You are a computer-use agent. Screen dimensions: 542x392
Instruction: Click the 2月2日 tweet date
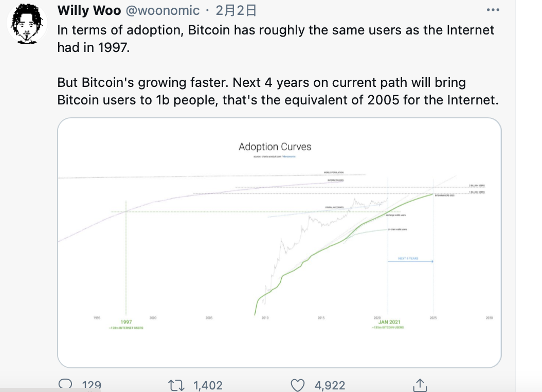[236, 10]
